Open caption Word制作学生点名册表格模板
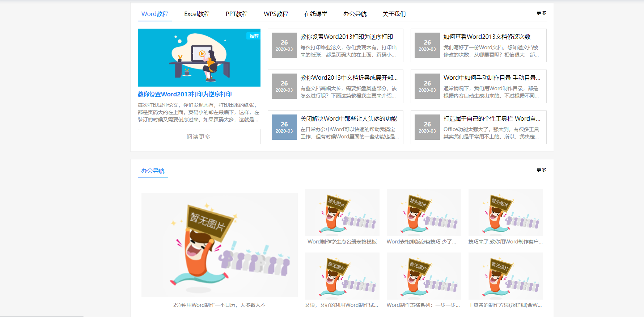The width and height of the screenshot is (644, 317). coord(342,242)
